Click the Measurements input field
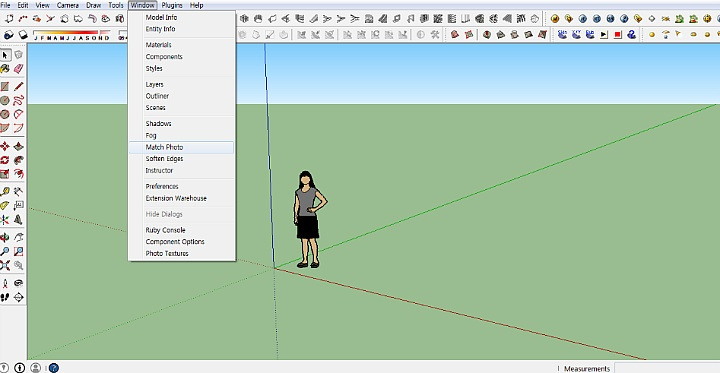The width and height of the screenshot is (720, 373). tap(667, 368)
